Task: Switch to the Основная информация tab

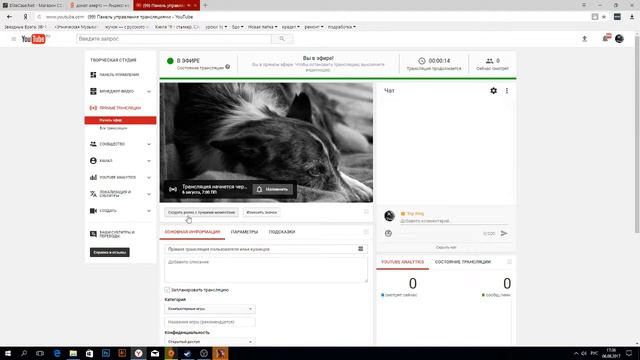Action: 192,232
